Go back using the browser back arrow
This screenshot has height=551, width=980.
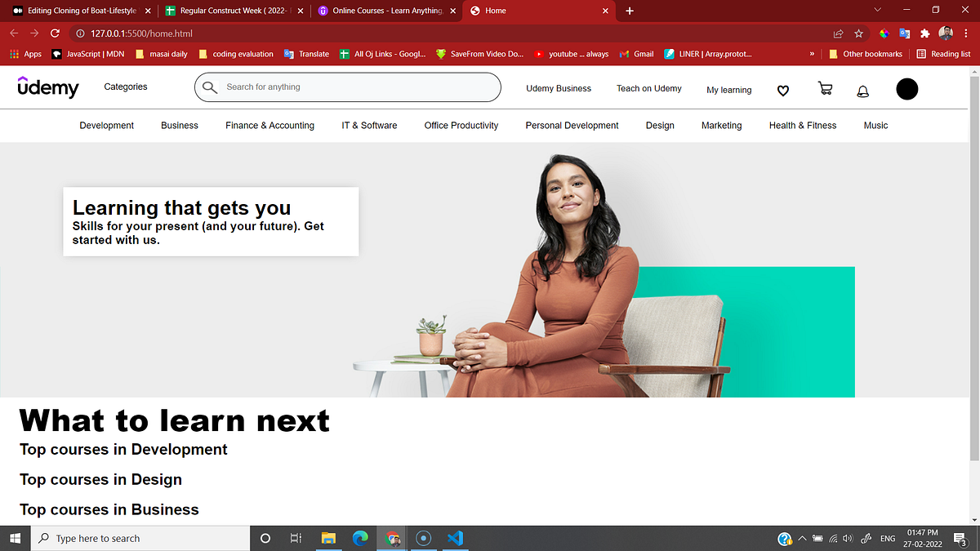tap(14, 33)
